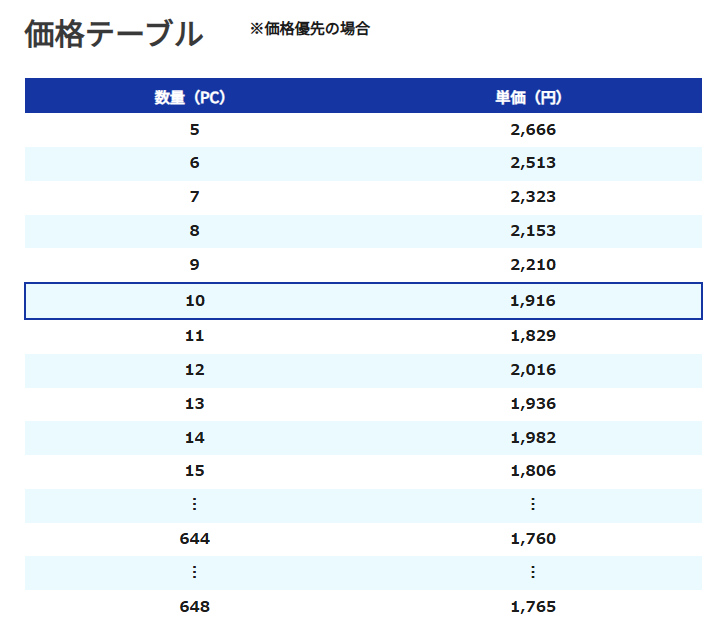The width and height of the screenshot is (723, 630).
Task: Select the quantity 5 cell
Action: (194, 129)
